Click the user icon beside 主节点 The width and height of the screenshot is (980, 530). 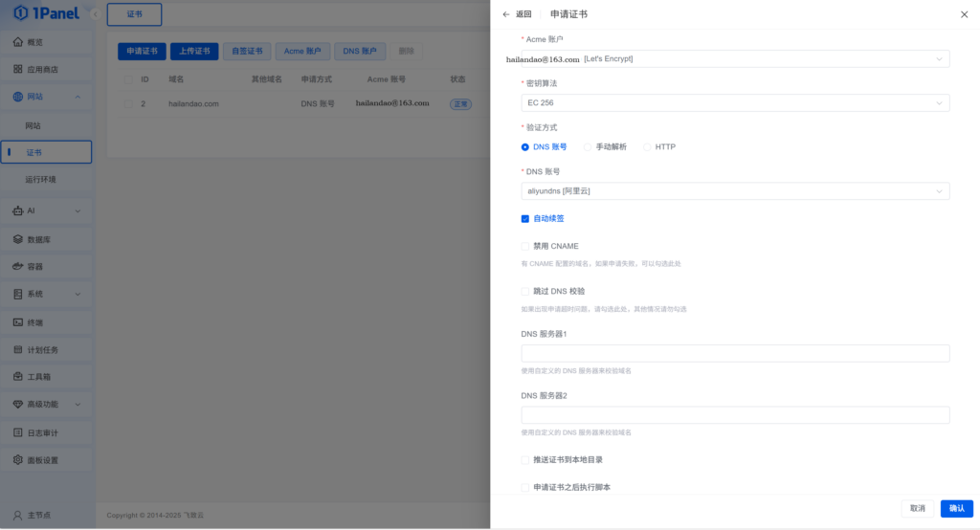tap(17, 515)
